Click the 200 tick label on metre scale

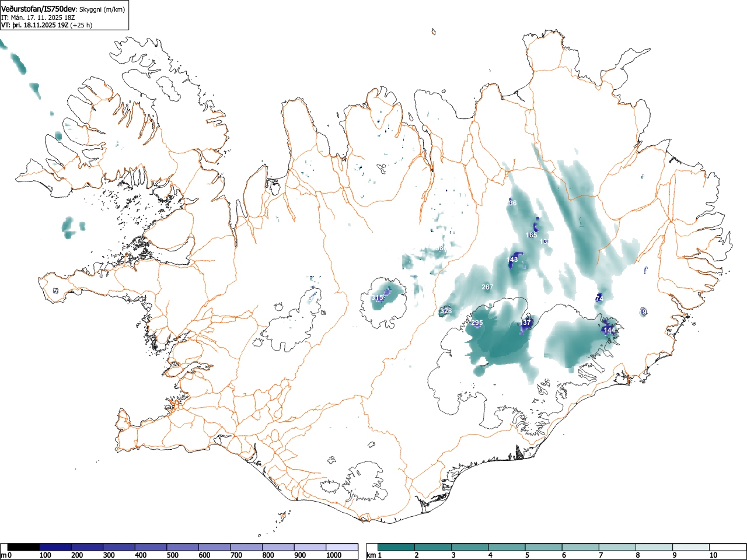76,555
